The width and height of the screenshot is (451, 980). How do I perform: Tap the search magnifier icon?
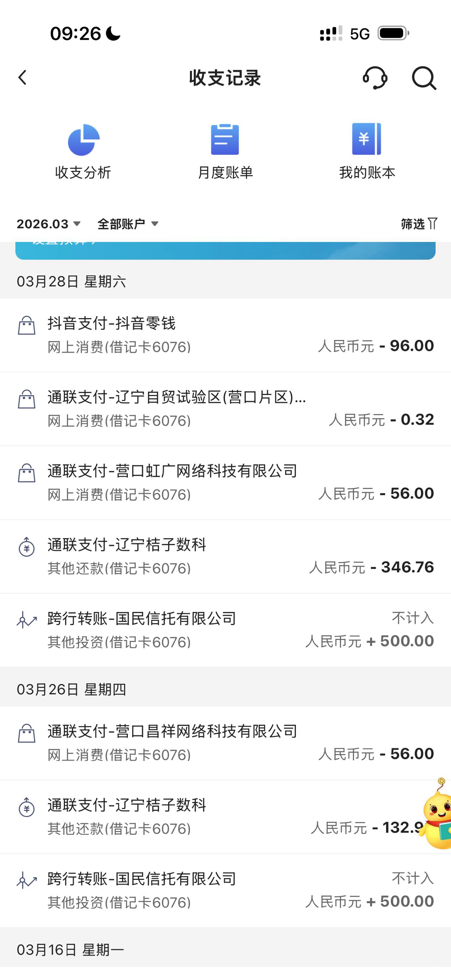coord(424,78)
